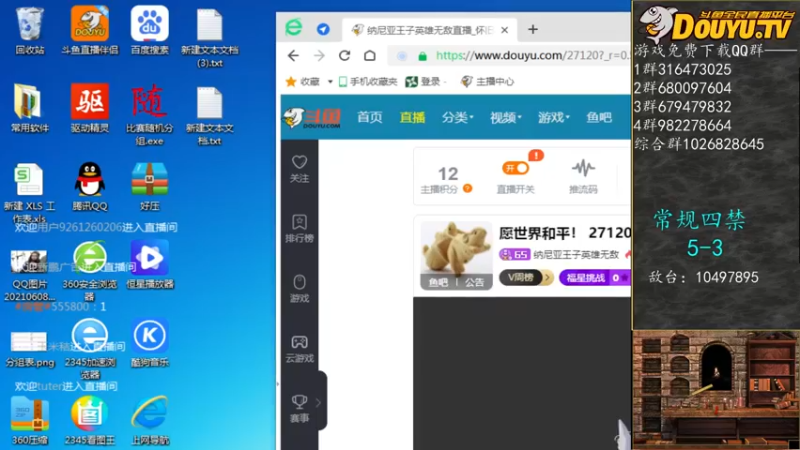This screenshot has height=450, width=800.
Task: Click the 福星挑战 purple button
Action: coord(594,278)
